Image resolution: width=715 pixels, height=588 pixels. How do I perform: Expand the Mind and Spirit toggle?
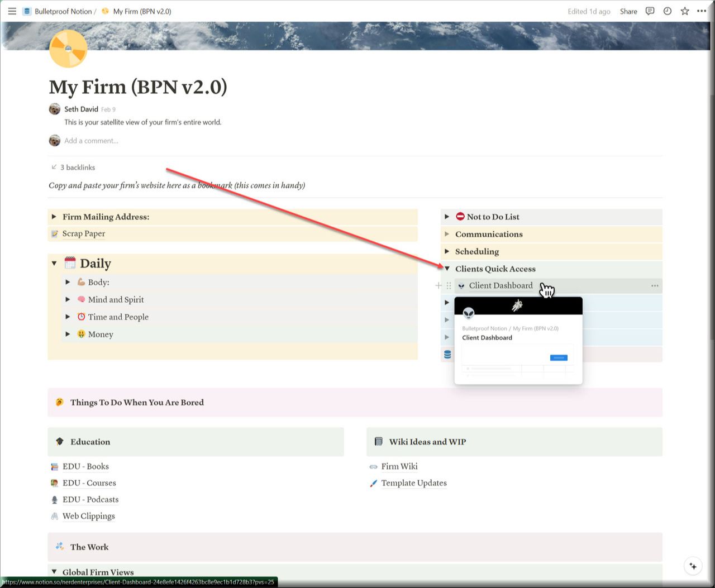(x=68, y=299)
